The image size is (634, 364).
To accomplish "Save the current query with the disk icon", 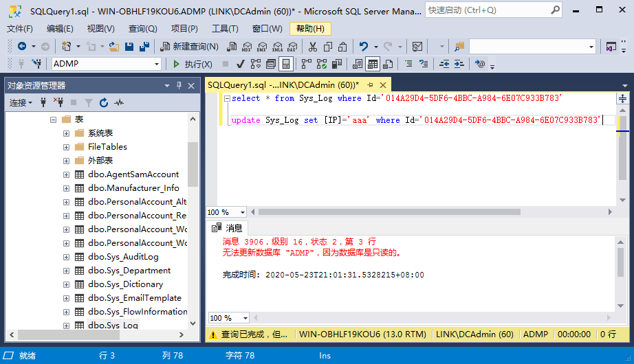I will [129, 47].
